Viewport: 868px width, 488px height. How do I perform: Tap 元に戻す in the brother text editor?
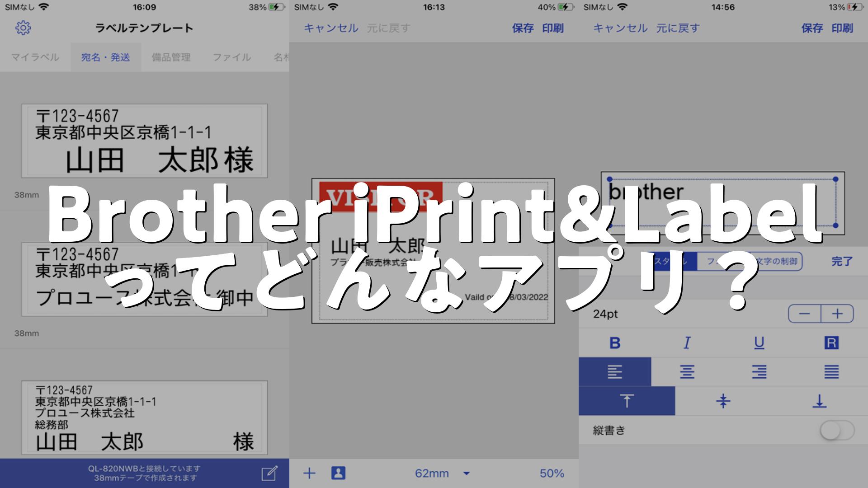(x=678, y=28)
